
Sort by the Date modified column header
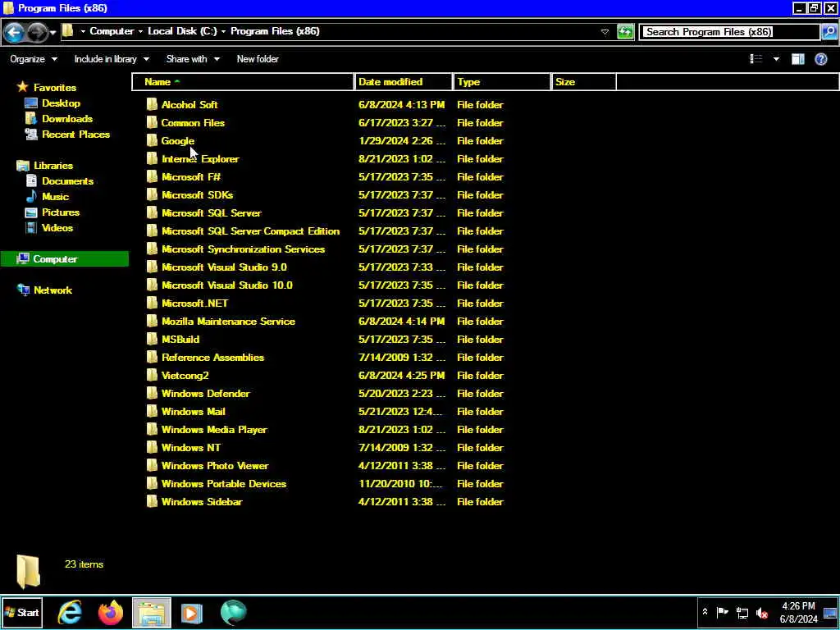click(403, 82)
